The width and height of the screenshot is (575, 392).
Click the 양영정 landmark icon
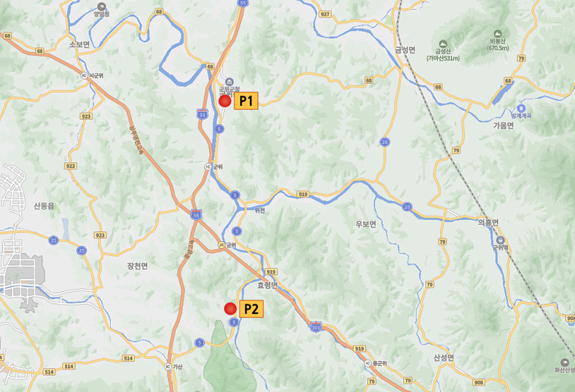click(102, 7)
